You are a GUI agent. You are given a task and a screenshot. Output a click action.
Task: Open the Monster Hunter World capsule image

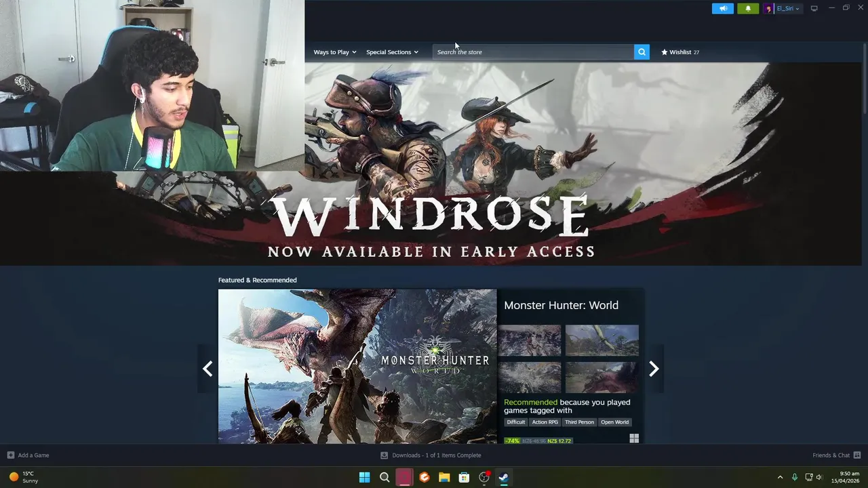pyautogui.click(x=357, y=367)
